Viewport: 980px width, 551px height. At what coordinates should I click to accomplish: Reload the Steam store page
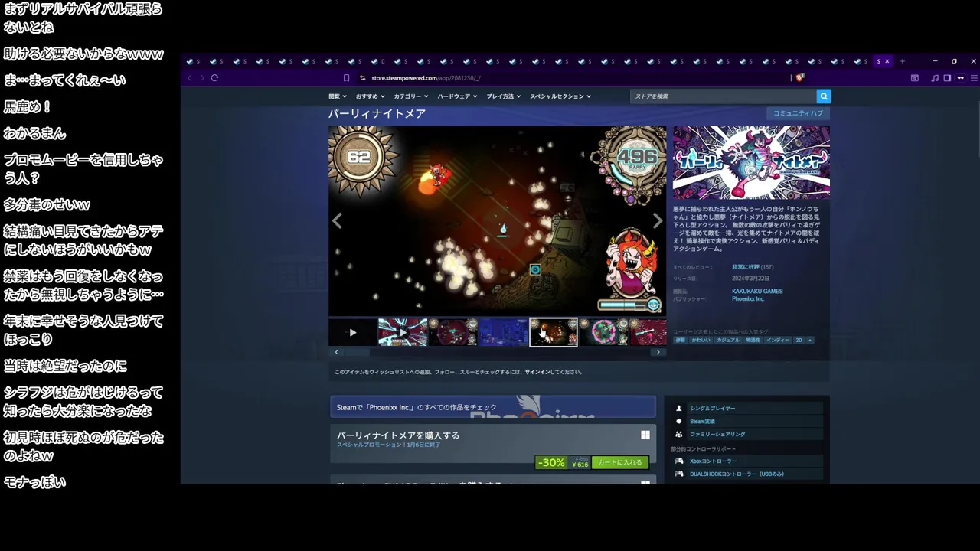pyautogui.click(x=214, y=77)
